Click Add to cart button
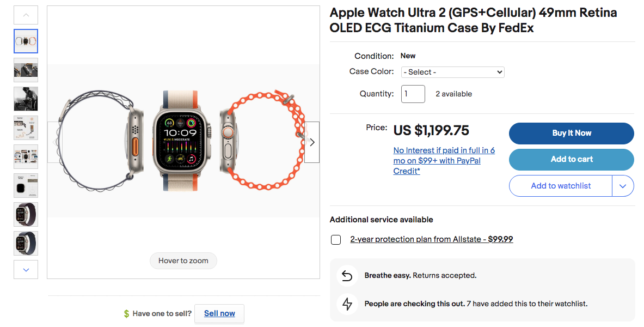The height and width of the screenshot is (327, 644). [x=571, y=160]
